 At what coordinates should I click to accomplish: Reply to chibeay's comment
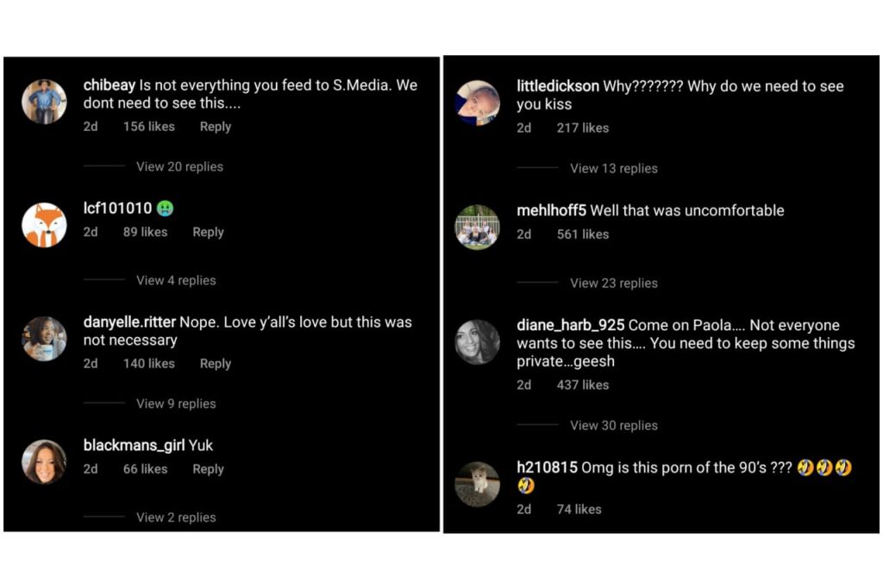click(x=216, y=127)
